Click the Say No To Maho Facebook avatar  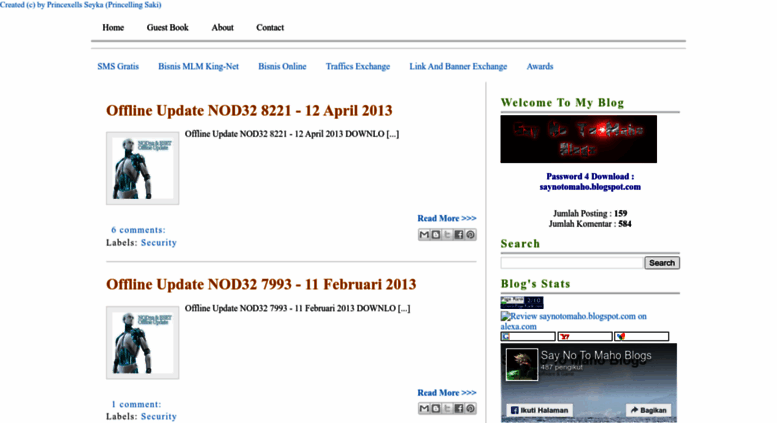[522, 365]
